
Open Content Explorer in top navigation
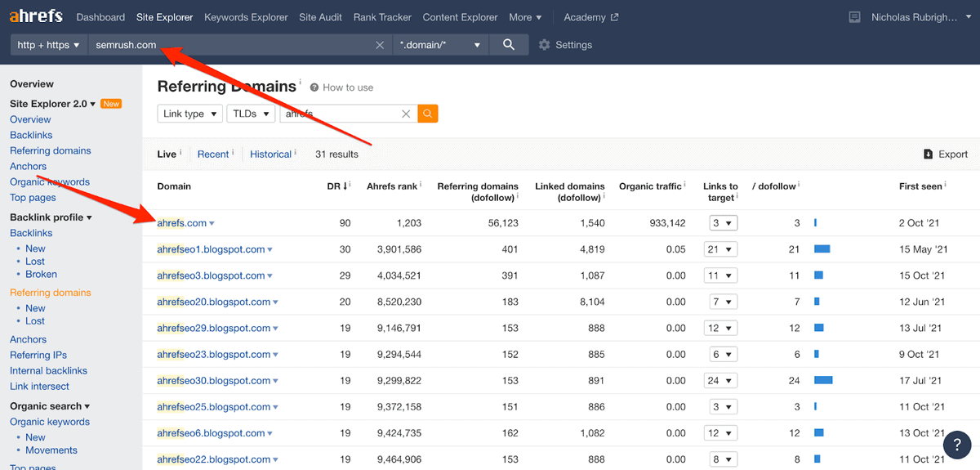460,17
